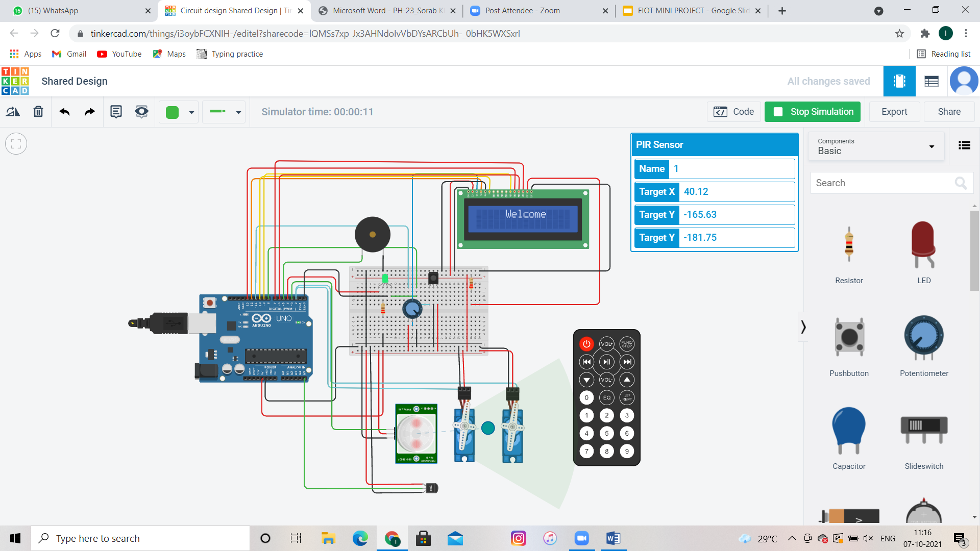Open the component list table view

pyautogui.click(x=932, y=81)
